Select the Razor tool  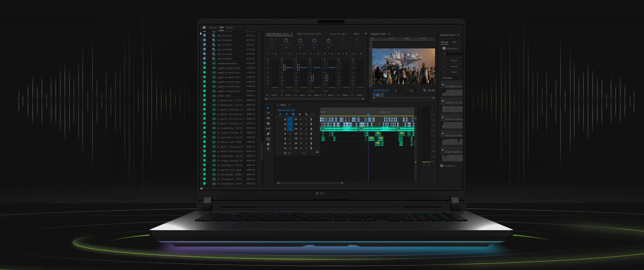coord(268,123)
